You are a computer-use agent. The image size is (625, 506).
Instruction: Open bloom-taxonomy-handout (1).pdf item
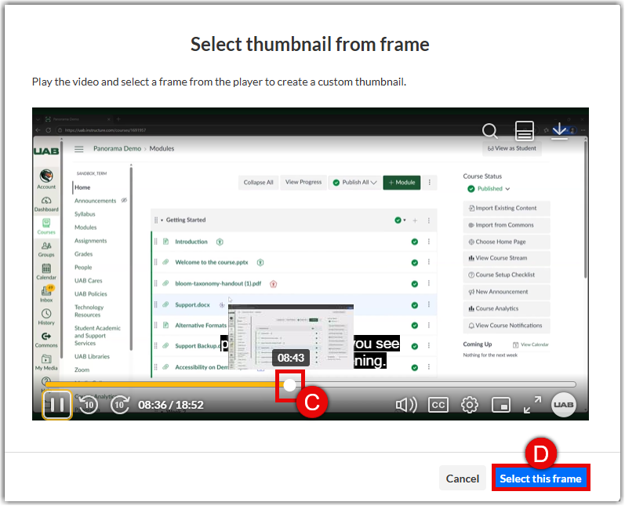point(218,284)
